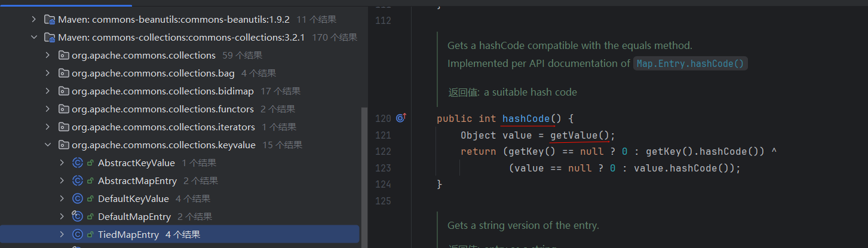Click the commons-collections Maven library icon

(50, 38)
